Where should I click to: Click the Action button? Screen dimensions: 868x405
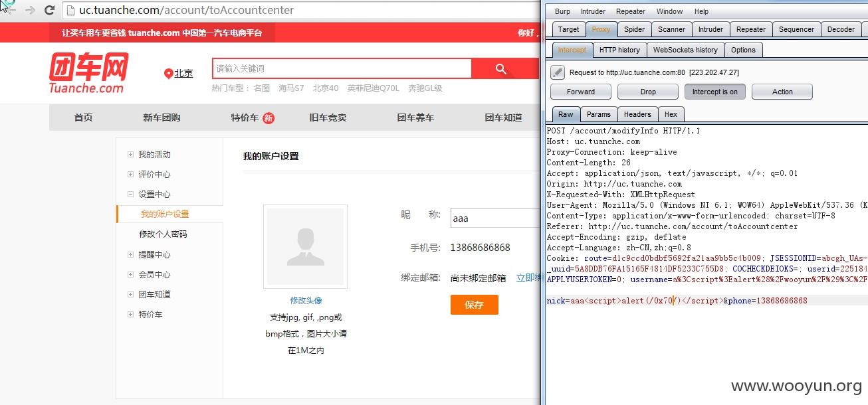pyautogui.click(x=782, y=92)
